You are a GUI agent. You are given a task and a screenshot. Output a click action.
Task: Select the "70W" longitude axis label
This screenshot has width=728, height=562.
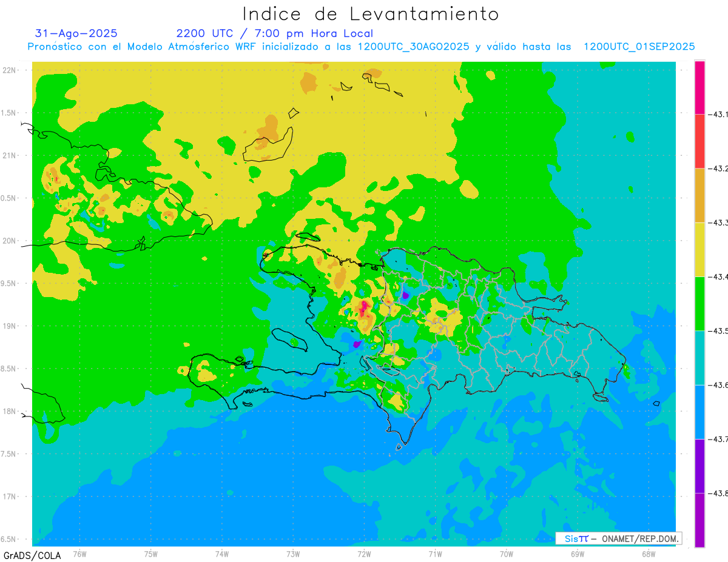point(506,554)
